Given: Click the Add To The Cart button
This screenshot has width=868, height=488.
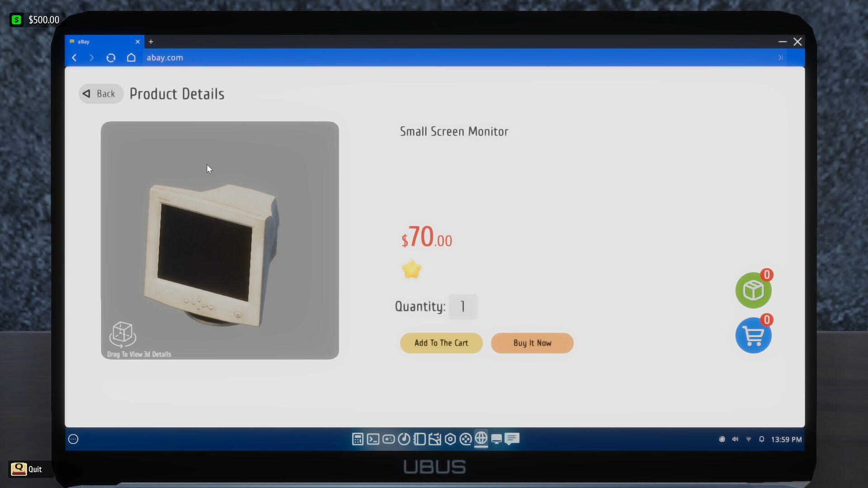Looking at the screenshot, I should coord(441,343).
